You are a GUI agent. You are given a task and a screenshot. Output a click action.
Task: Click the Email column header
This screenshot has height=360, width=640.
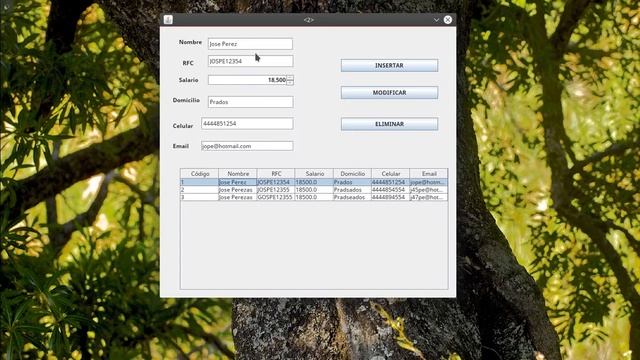pos(429,173)
